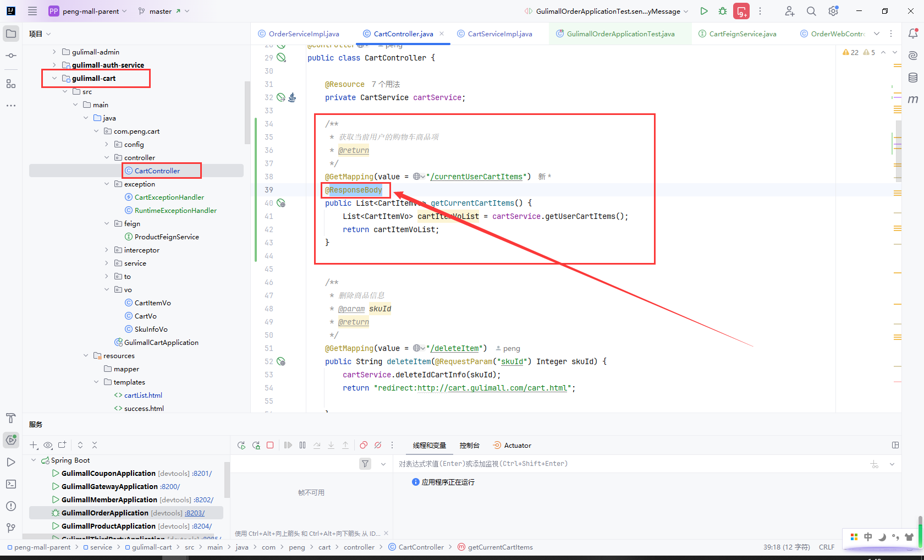The width and height of the screenshot is (924, 560).
Task: Switch to GulimallOrderApplicationTest.java tab
Action: pyautogui.click(x=615, y=34)
